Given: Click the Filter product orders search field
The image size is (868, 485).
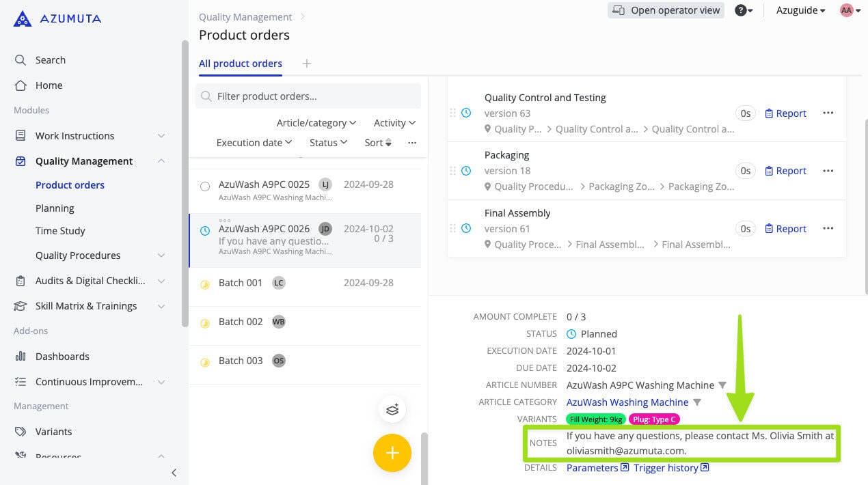Looking at the screenshot, I should [x=308, y=96].
